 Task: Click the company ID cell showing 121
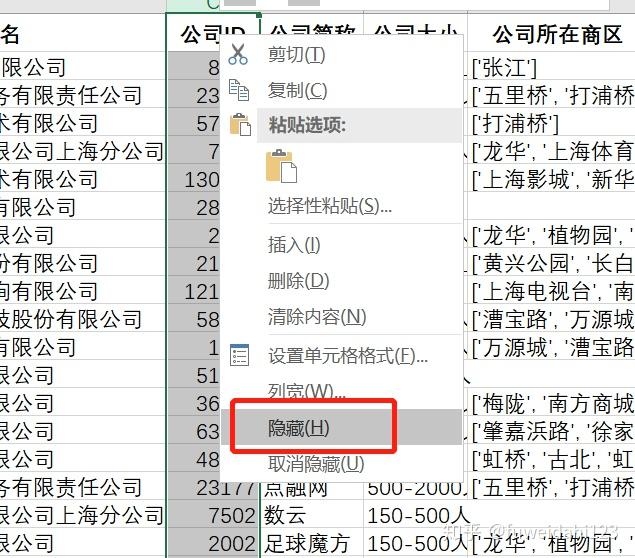click(x=194, y=291)
